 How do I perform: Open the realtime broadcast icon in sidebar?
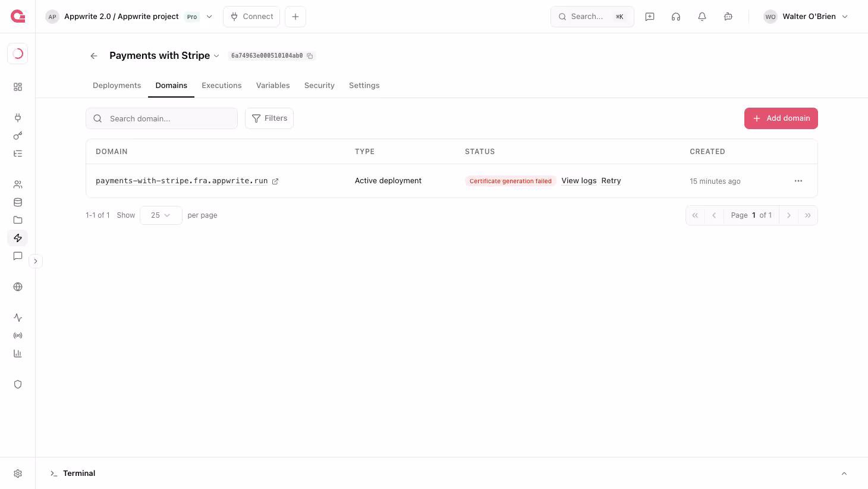(18, 336)
